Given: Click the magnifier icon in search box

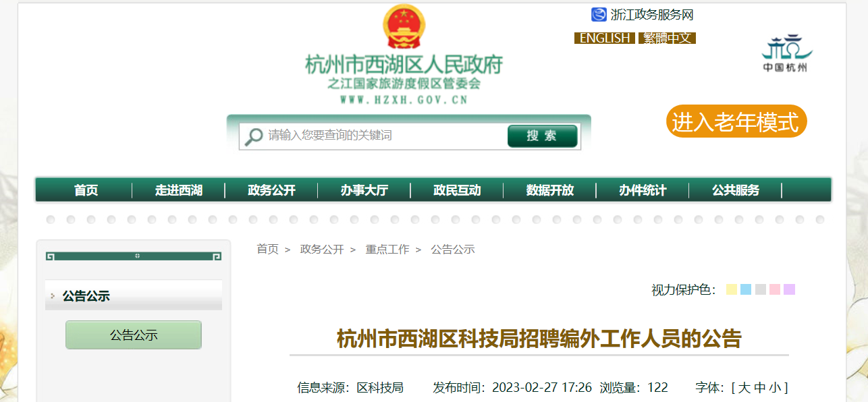Looking at the screenshot, I should (254, 137).
